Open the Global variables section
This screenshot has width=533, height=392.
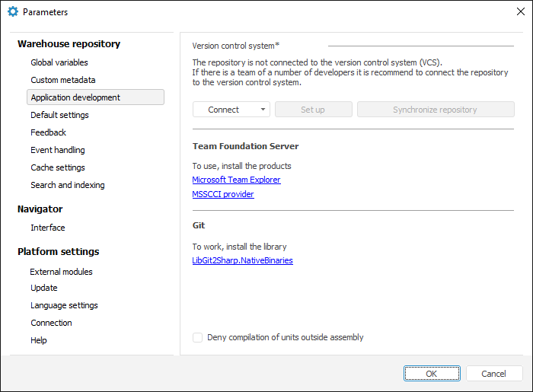click(59, 62)
